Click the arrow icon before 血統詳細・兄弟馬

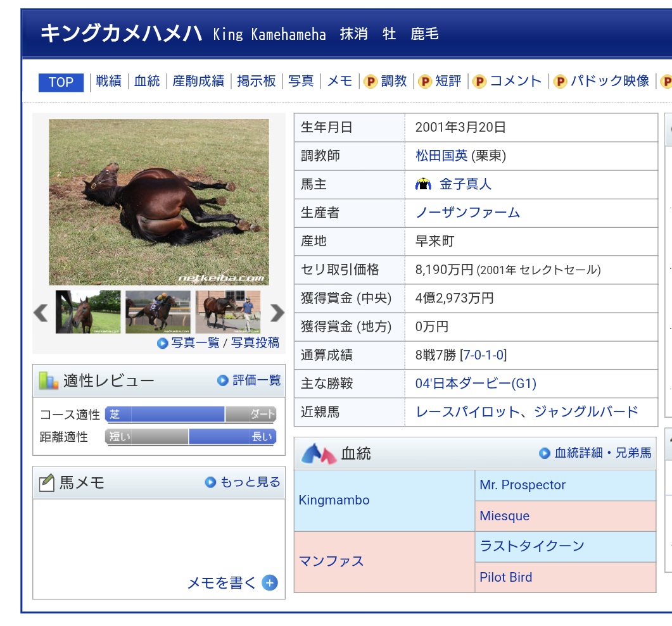(545, 453)
